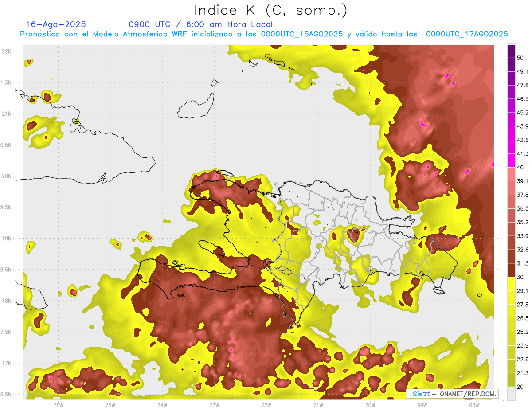Click the '70W' longitude label
The width and height of the screenshot is (532, 411).
click(370, 405)
